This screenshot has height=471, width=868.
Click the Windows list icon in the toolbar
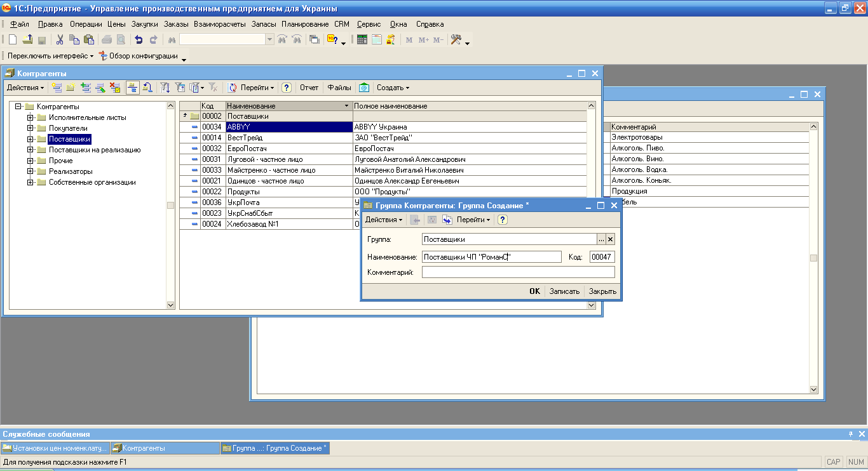coord(314,39)
